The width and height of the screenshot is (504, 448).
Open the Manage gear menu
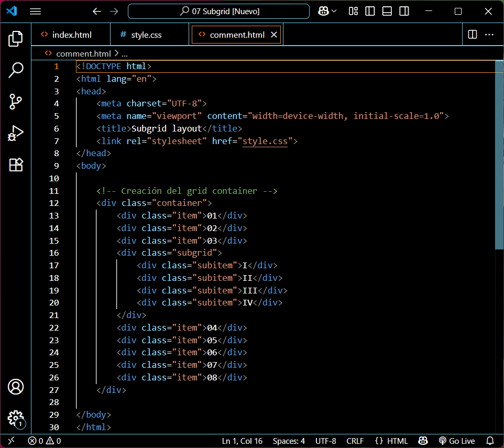(15, 419)
